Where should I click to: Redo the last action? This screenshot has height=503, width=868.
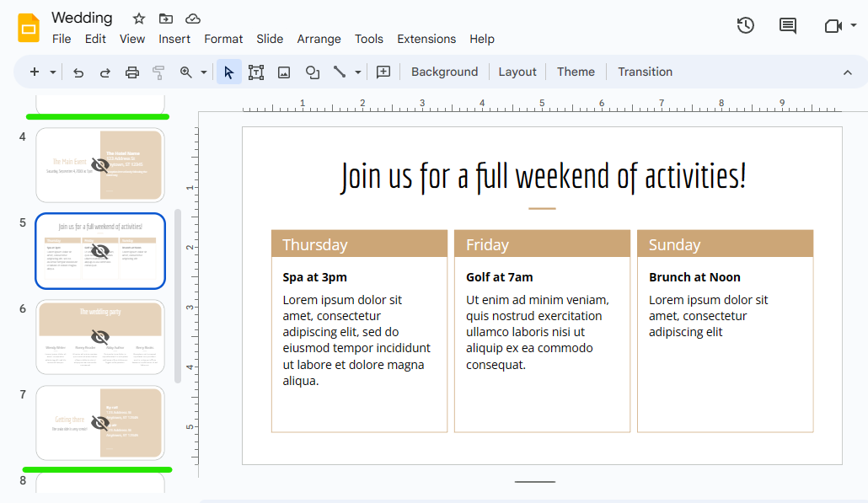[104, 72]
